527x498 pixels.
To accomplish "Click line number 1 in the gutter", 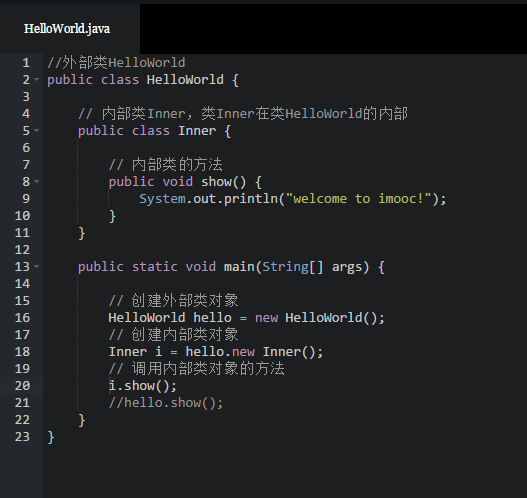I will (x=26, y=63).
